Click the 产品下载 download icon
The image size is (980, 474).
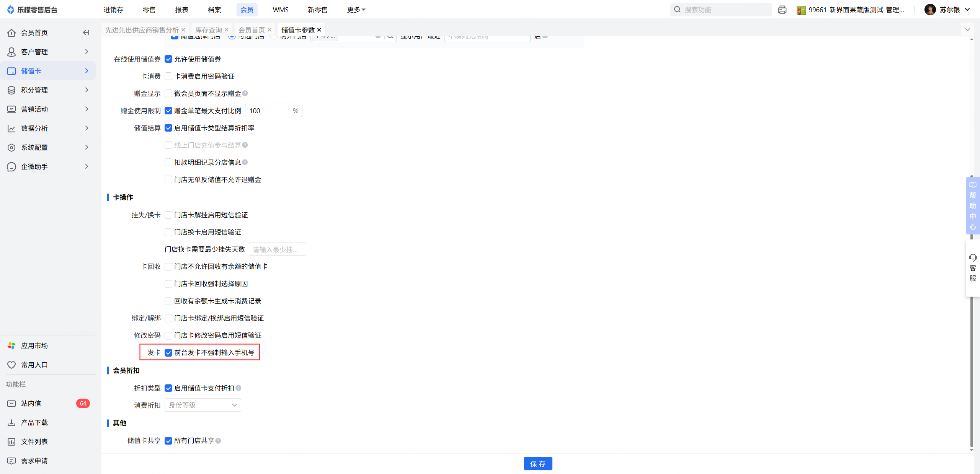pyautogui.click(x=11, y=422)
